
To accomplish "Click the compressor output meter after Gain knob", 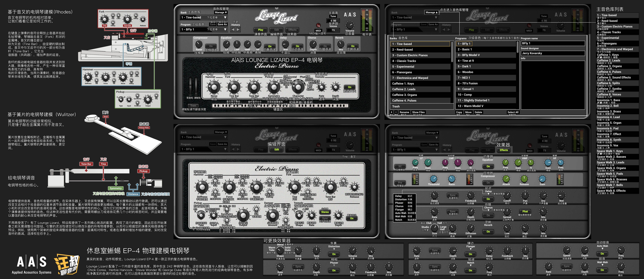I will pos(560,179).
